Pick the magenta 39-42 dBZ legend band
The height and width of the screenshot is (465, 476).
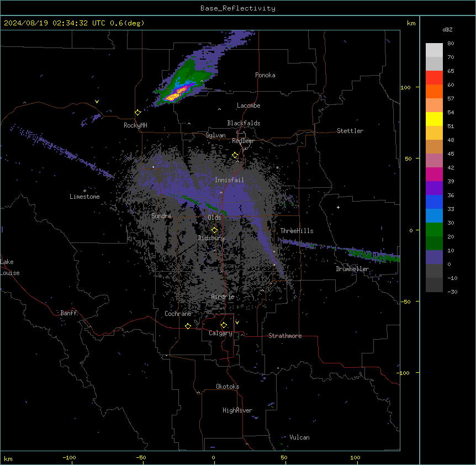434,175
